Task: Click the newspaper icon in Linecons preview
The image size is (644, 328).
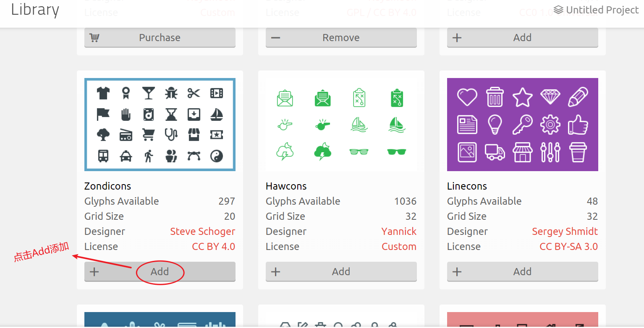Action: pyautogui.click(x=467, y=125)
